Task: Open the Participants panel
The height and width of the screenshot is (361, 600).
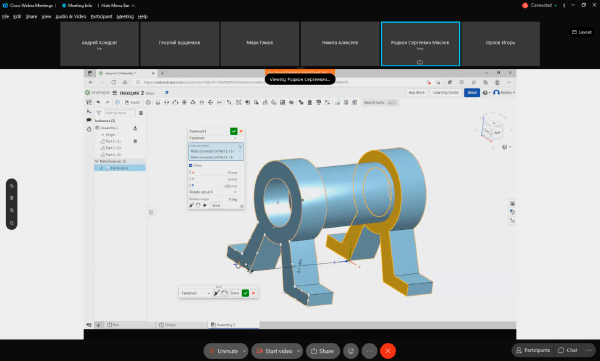Action: click(x=533, y=350)
